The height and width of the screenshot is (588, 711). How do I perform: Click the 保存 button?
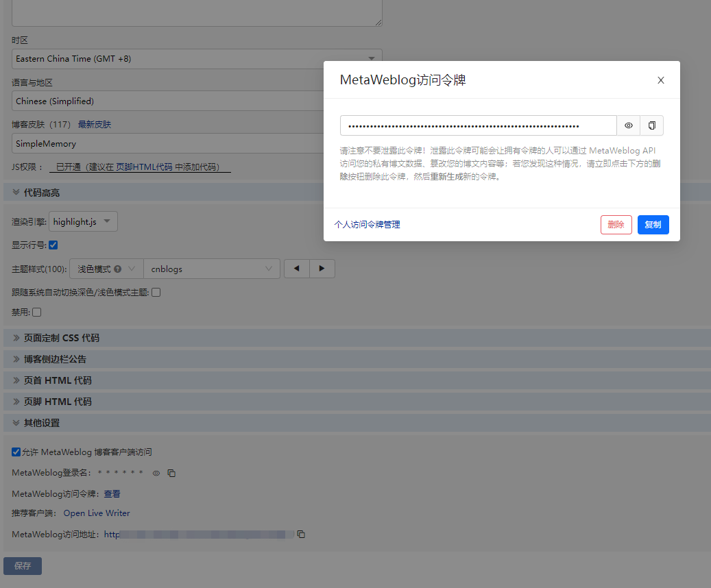click(x=23, y=566)
